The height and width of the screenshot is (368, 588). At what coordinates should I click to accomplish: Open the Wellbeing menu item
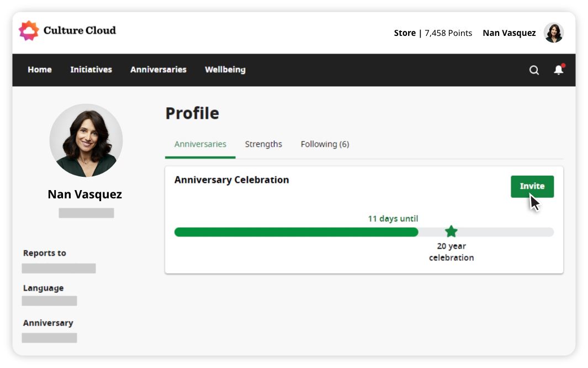coord(225,70)
